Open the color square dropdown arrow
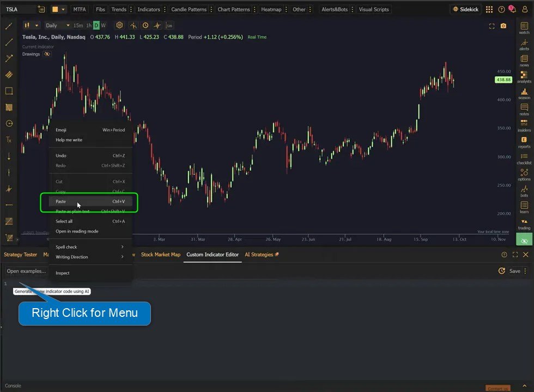Viewport: 534px width, 392px height. click(63, 10)
